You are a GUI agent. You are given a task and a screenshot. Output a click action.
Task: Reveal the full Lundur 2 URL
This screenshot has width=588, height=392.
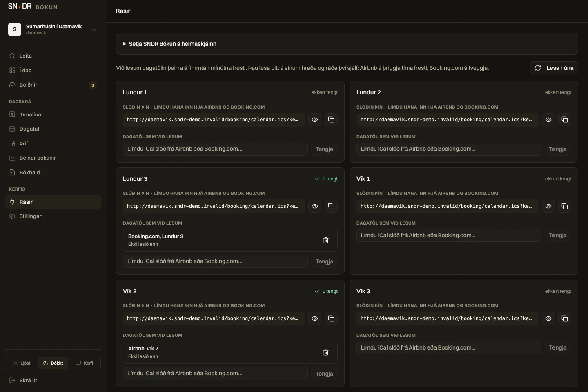pos(548,120)
